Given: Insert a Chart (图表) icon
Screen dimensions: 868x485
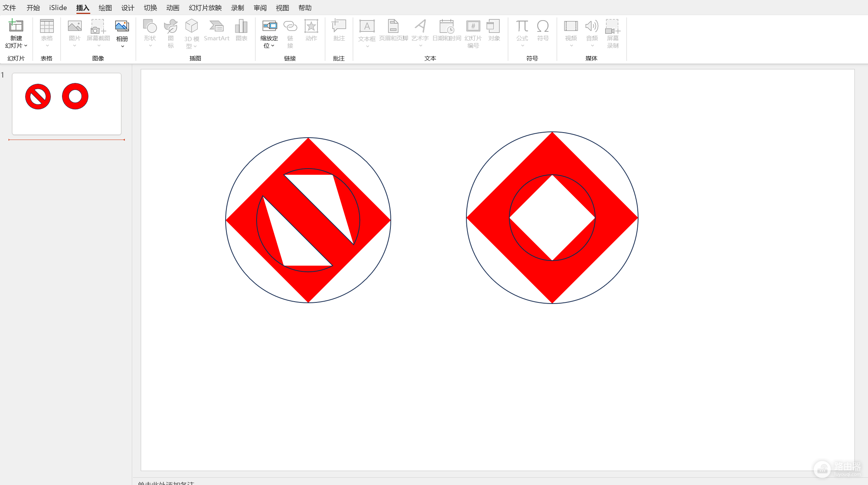Looking at the screenshot, I should tap(241, 26).
